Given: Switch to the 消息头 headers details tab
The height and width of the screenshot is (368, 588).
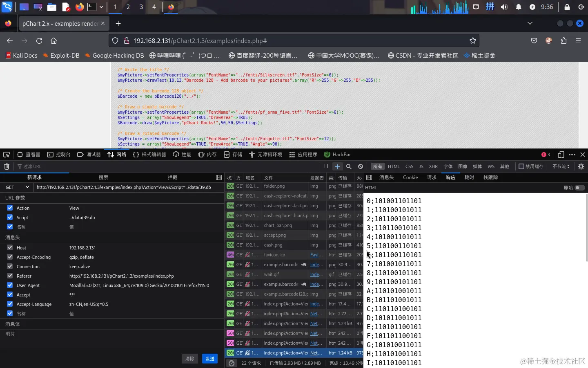Looking at the screenshot, I should [x=386, y=177].
